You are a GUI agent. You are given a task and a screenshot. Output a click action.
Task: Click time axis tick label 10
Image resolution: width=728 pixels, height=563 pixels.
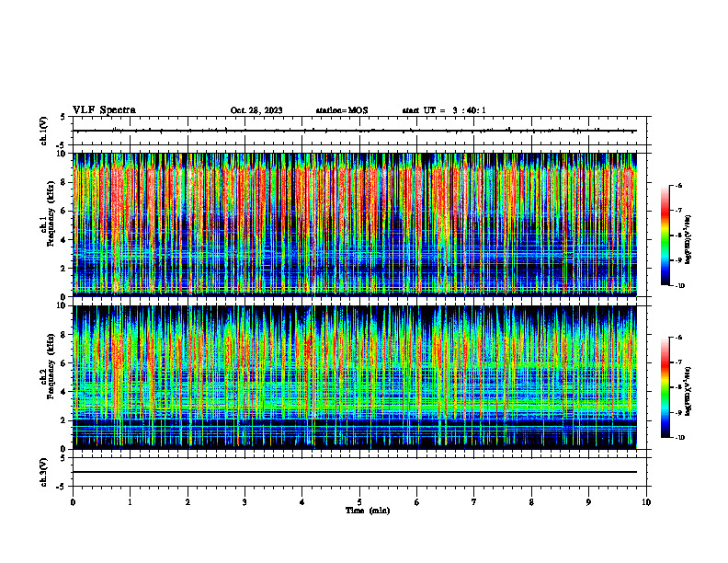point(646,502)
